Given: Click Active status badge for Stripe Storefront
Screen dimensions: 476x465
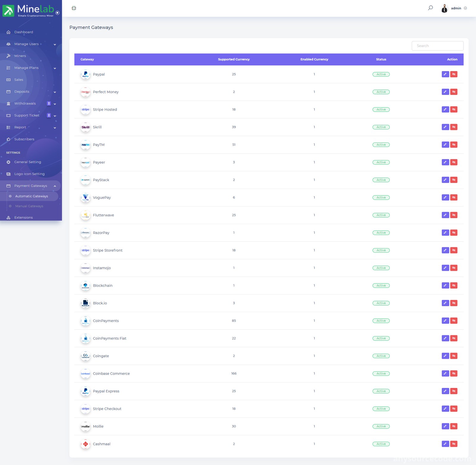Looking at the screenshot, I should click(x=381, y=250).
